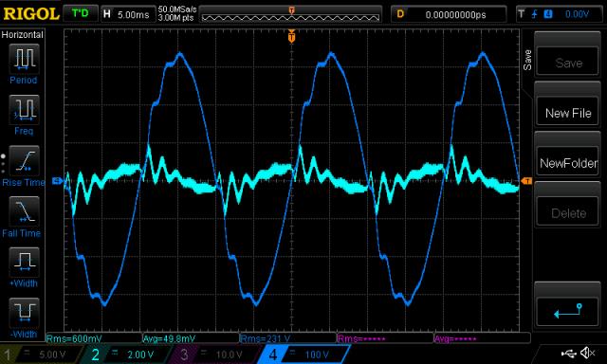The width and height of the screenshot is (607, 364).
Task: Select the +Width measurement icon
Action: [24, 263]
